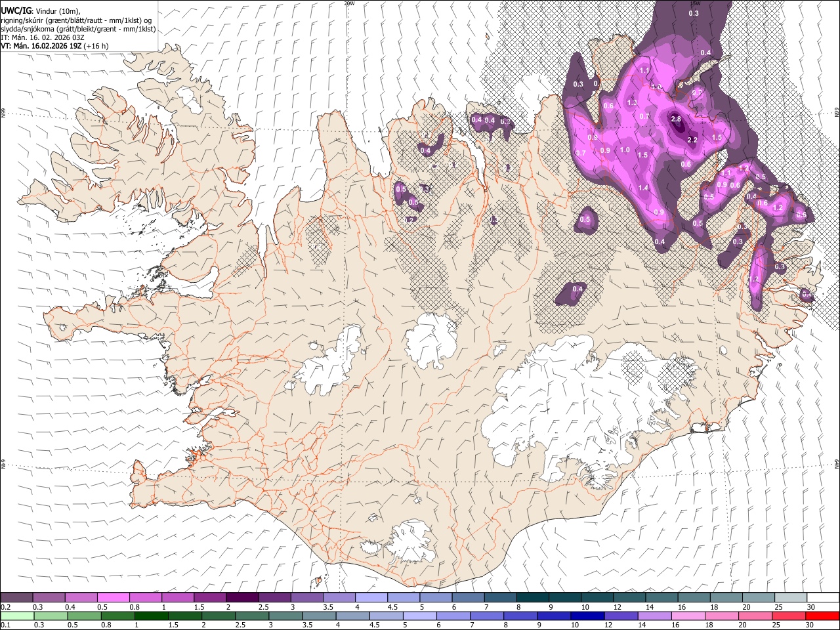Screen dimensions: 840x630
Task: Click the UWC/IG title text
Action: pos(16,10)
